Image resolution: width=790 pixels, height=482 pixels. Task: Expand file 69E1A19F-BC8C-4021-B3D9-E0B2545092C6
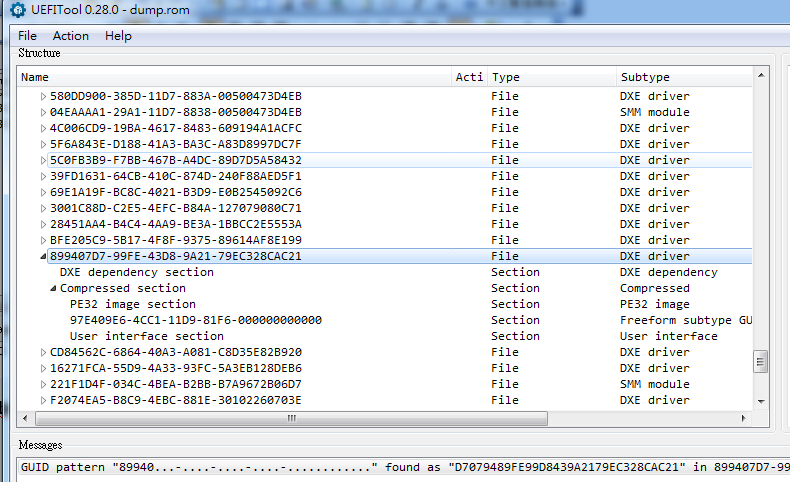(x=43, y=192)
